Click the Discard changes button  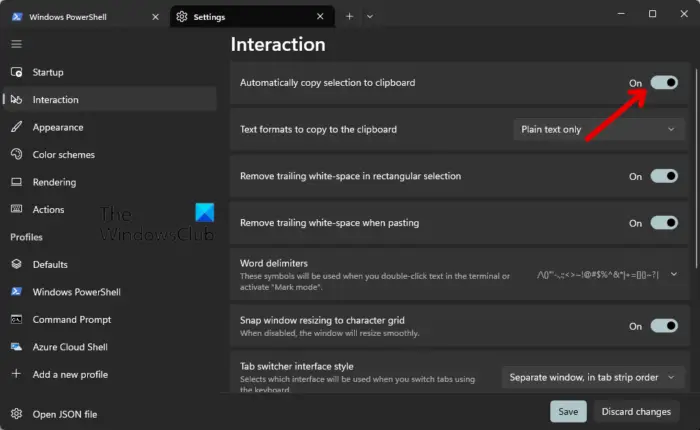click(x=639, y=412)
